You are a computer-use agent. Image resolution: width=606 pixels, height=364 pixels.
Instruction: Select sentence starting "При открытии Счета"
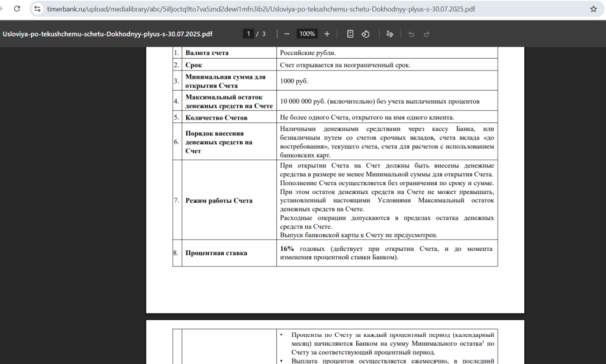point(387,170)
